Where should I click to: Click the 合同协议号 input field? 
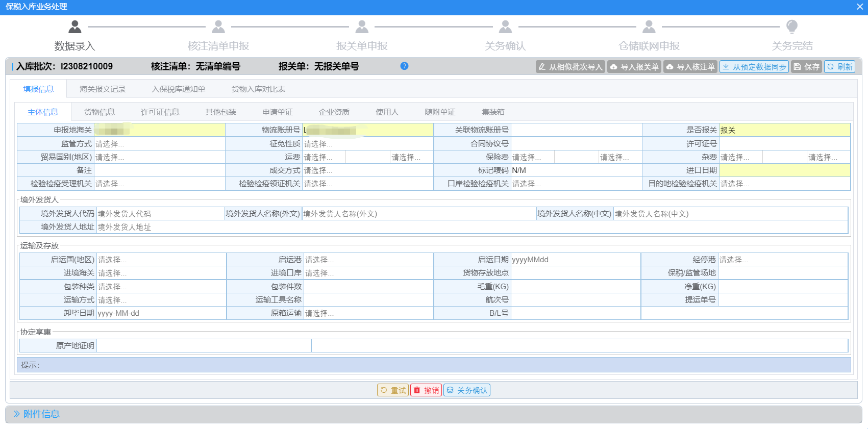point(576,144)
